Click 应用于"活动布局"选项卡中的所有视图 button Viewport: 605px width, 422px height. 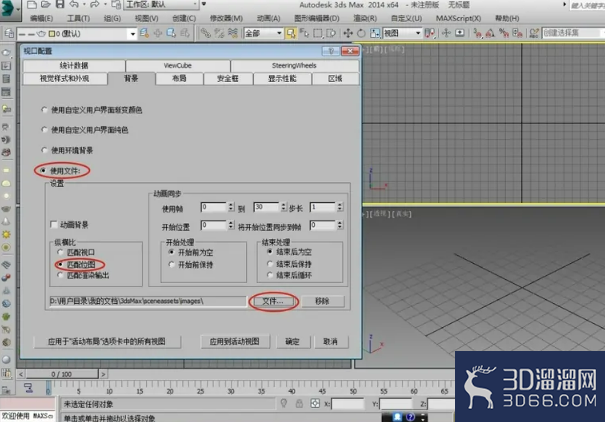(x=107, y=341)
